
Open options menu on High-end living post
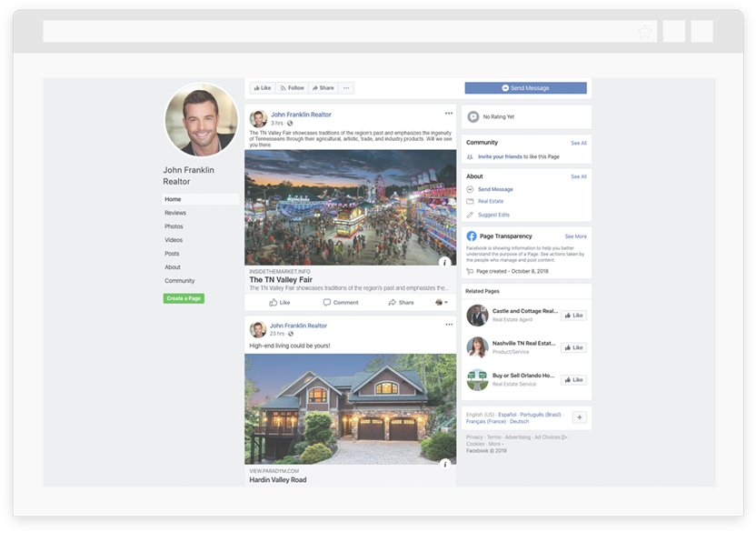(449, 325)
